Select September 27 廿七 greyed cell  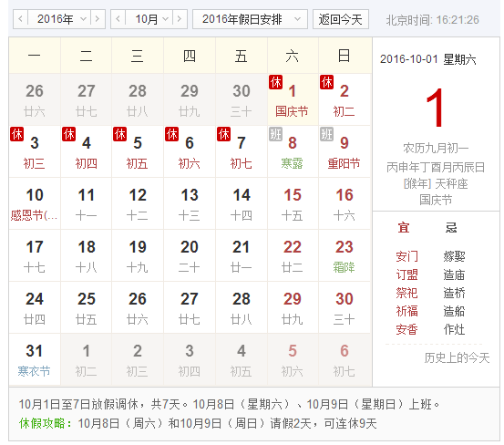pos(87,99)
